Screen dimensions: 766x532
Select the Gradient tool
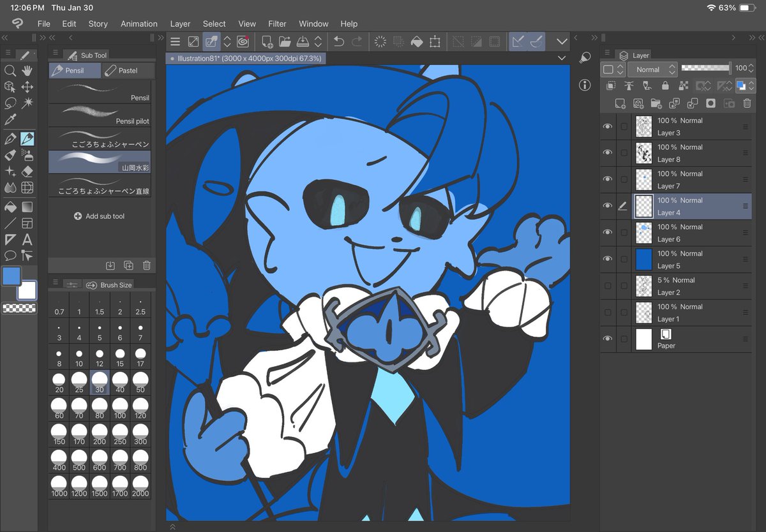pyautogui.click(x=27, y=207)
